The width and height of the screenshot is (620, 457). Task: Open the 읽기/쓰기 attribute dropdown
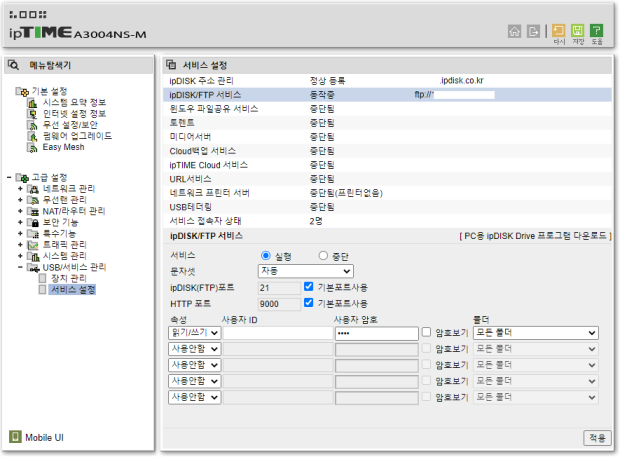[194, 333]
